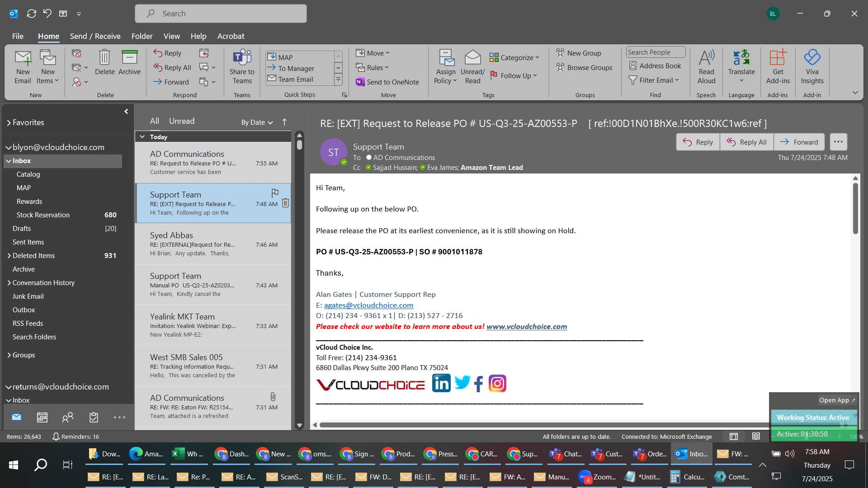Click the Undo icon in title bar
The height and width of the screenshot is (488, 868).
point(47,14)
